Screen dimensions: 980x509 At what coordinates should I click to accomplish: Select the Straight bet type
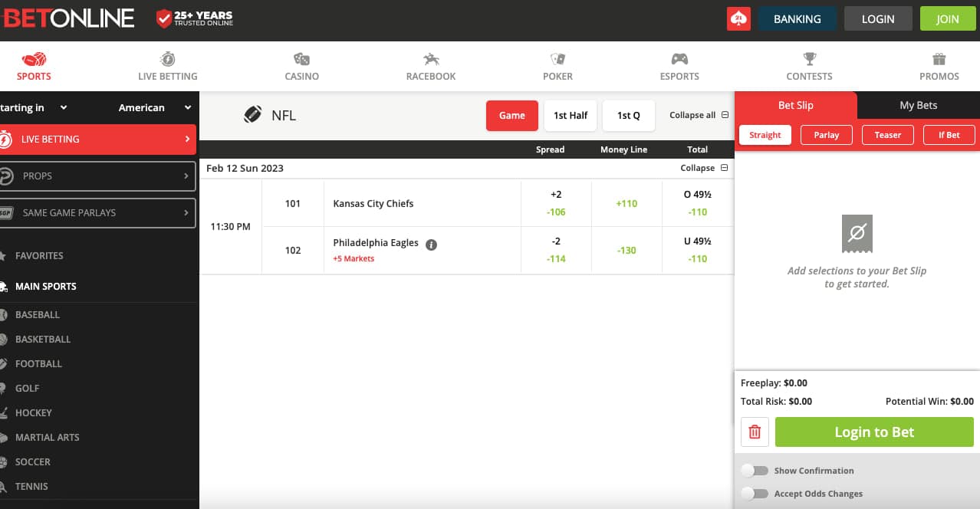point(765,135)
